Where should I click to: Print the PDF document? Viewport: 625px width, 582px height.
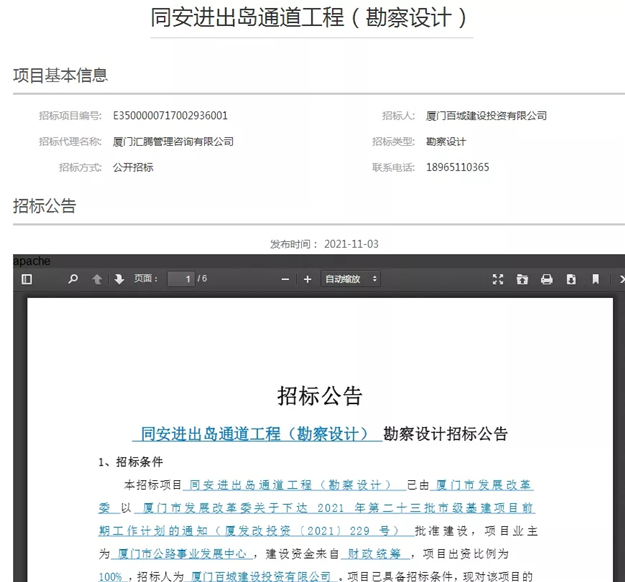[x=546, y=279]
